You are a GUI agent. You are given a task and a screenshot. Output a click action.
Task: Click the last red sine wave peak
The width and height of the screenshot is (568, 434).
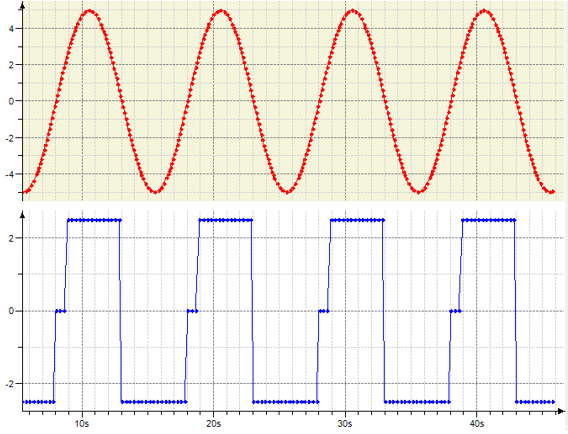coord(485,11)
